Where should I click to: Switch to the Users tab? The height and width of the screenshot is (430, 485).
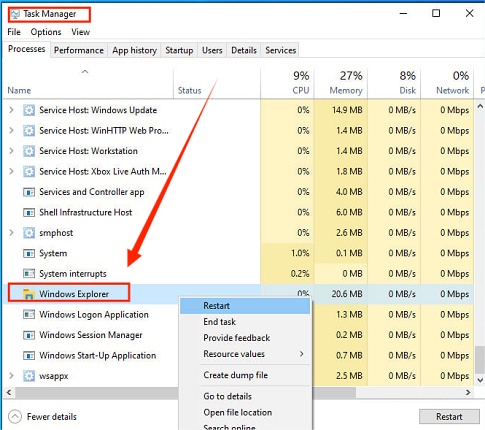[212, 50]
